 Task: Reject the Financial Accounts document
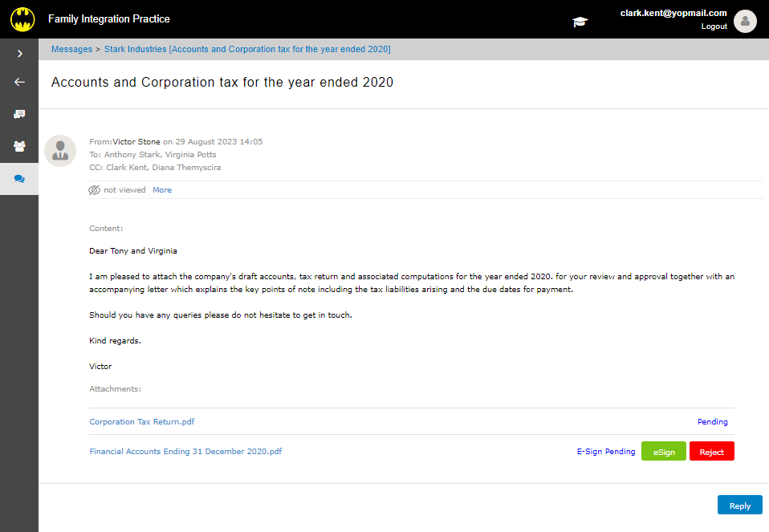tap(712, 451)
